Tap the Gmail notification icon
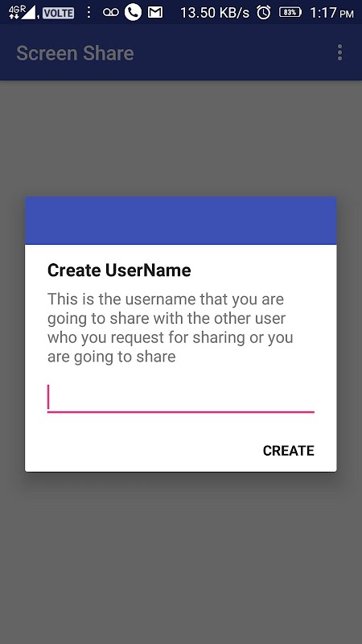Image resolution: width=362 pixels, height=644 pixels. [x=154, y=13]
